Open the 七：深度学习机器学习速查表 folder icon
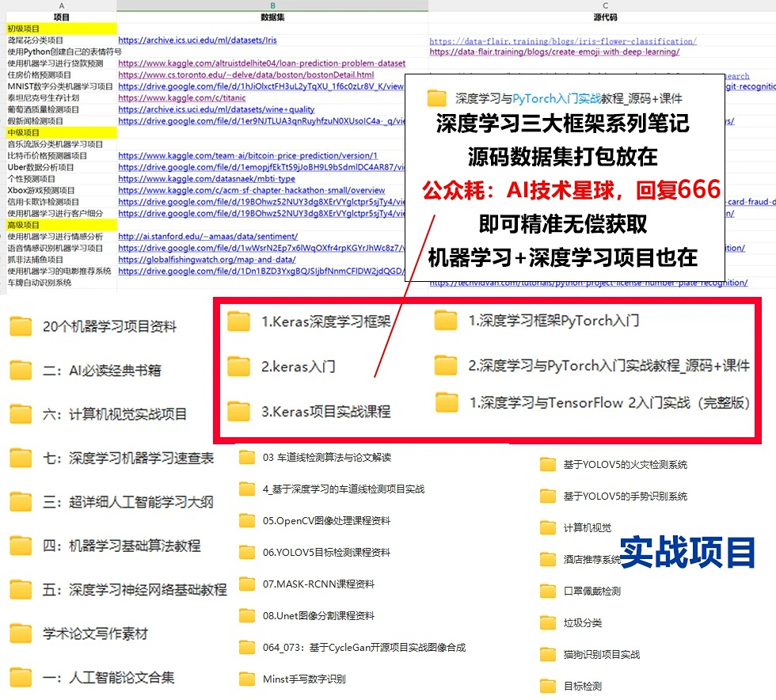The width and height of the screenshot is (776, 700). click(x=21, y=458)
